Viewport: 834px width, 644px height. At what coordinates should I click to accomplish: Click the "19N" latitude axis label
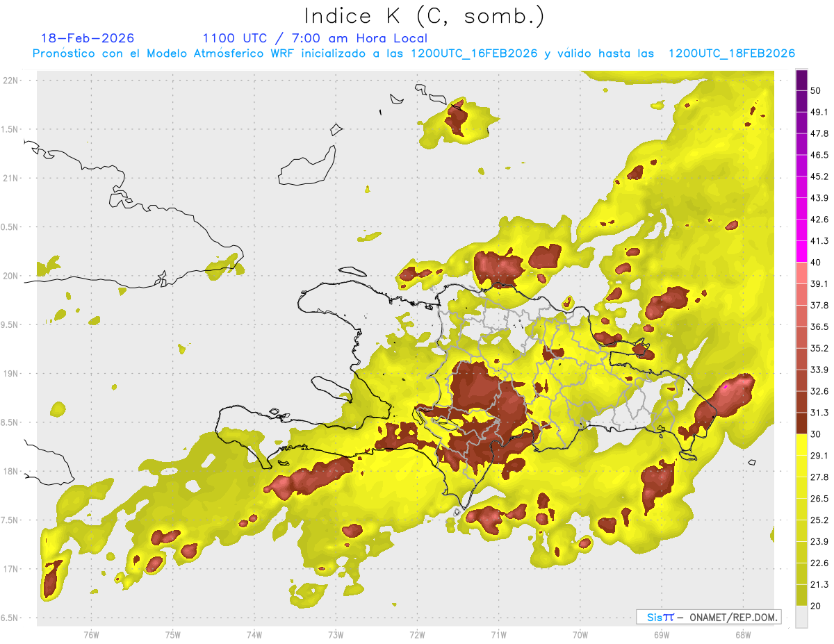pos(12,374)
